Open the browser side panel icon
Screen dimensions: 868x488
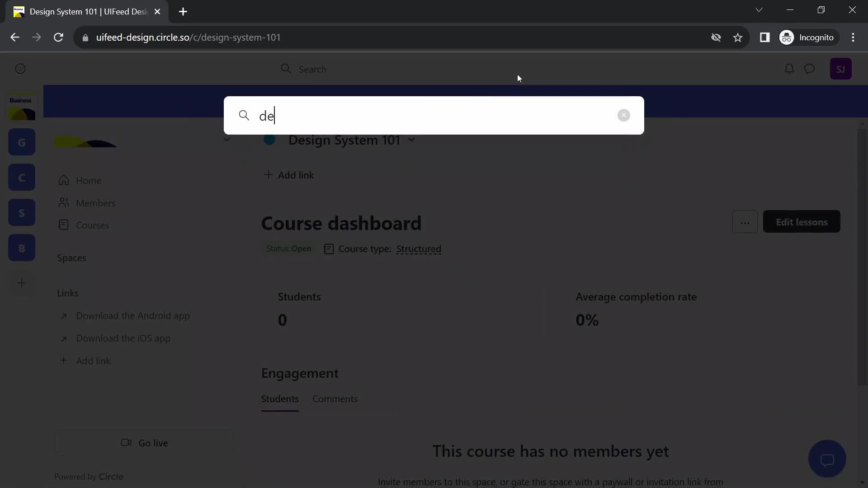click(x=764, y=38)
